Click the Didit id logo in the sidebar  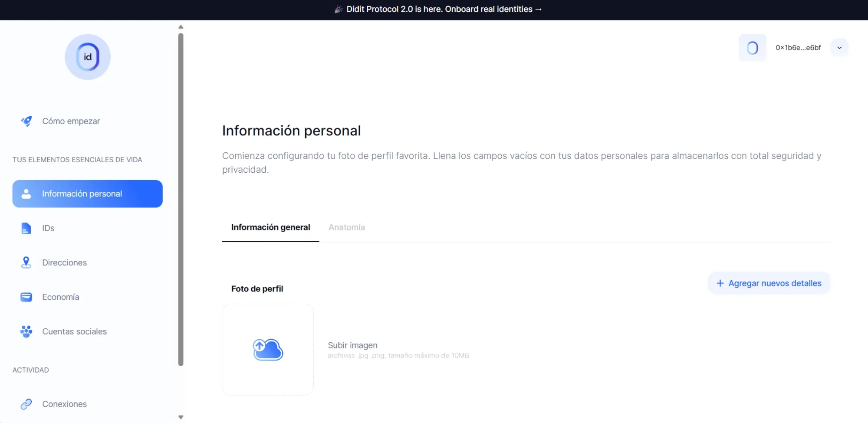[x=88, y=57]
